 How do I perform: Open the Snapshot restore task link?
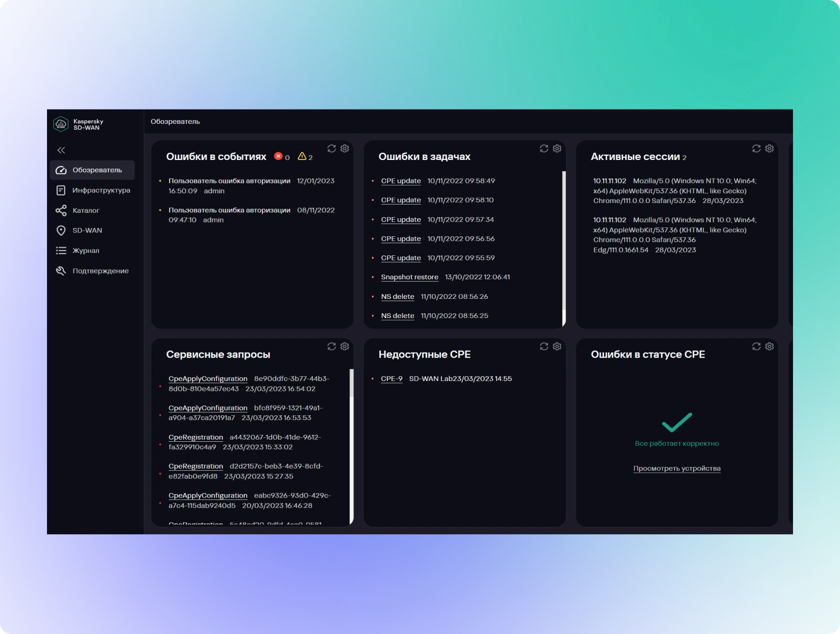tap(410, 277)
